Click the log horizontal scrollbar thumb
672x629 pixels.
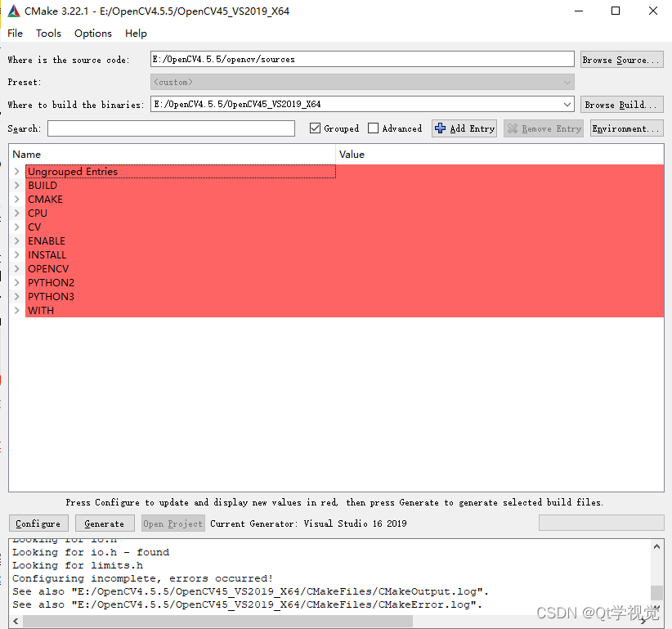coord(217,621)
